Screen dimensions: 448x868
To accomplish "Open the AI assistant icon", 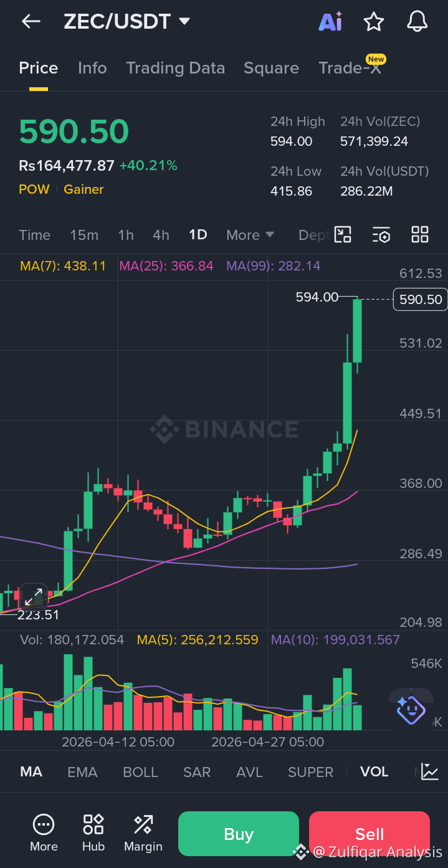I will 330,22.
